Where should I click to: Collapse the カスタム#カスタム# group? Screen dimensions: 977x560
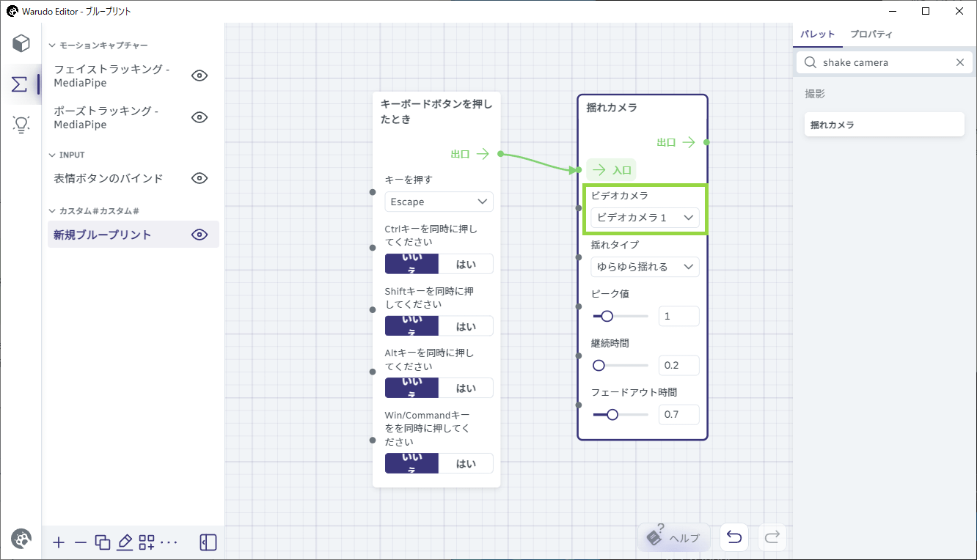(x=52, y=211)
